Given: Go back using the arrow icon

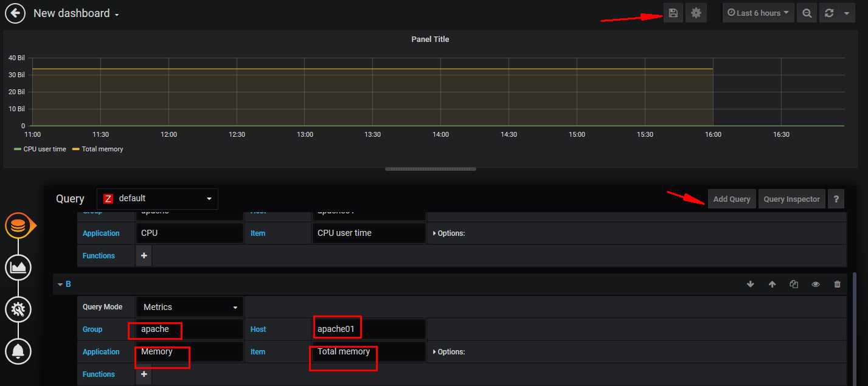Looking at the screenshot, I should tap(15, 13).
